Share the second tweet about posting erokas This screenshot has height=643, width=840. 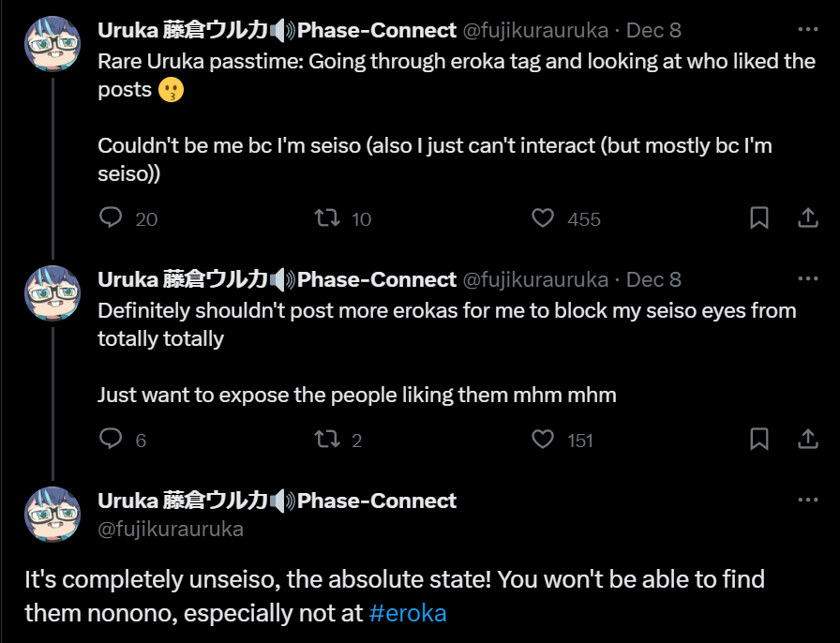(x=807, y=440)
